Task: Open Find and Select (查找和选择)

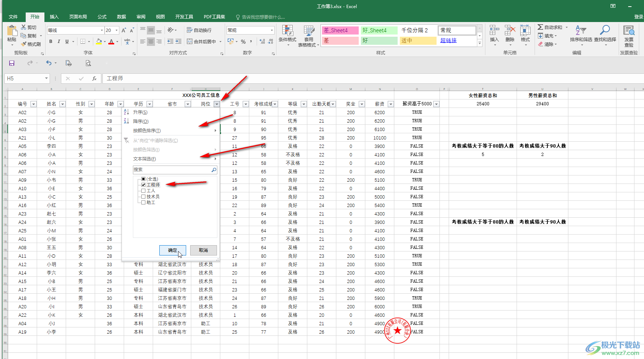Action: 605,35
